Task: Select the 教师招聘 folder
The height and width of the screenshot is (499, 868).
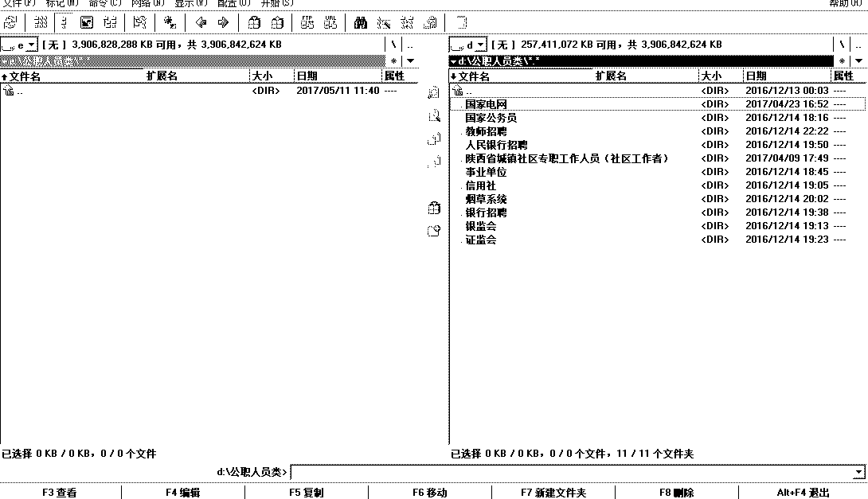Action: coord(659,131)
